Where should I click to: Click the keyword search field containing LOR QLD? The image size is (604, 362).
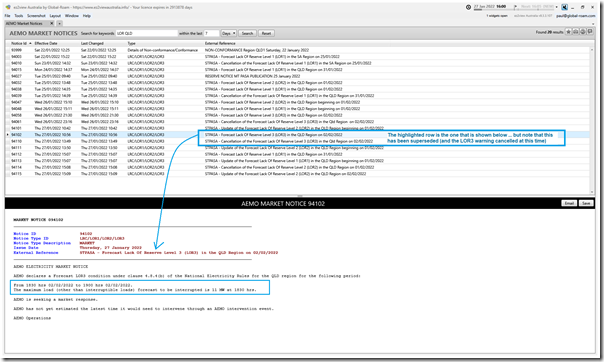147,34
